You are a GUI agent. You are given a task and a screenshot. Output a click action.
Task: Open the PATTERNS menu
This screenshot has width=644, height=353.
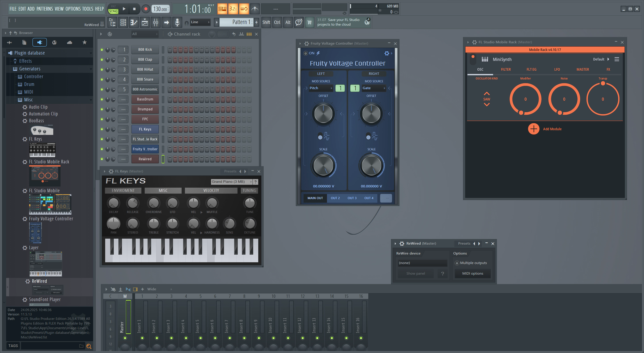point(45,9)
